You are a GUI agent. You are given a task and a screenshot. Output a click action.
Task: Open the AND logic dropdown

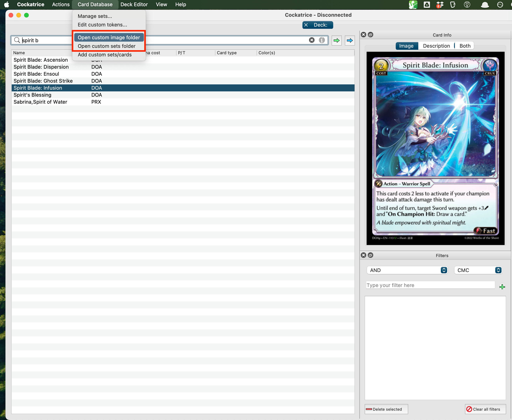pyautogui.click(x=407, y=270)
